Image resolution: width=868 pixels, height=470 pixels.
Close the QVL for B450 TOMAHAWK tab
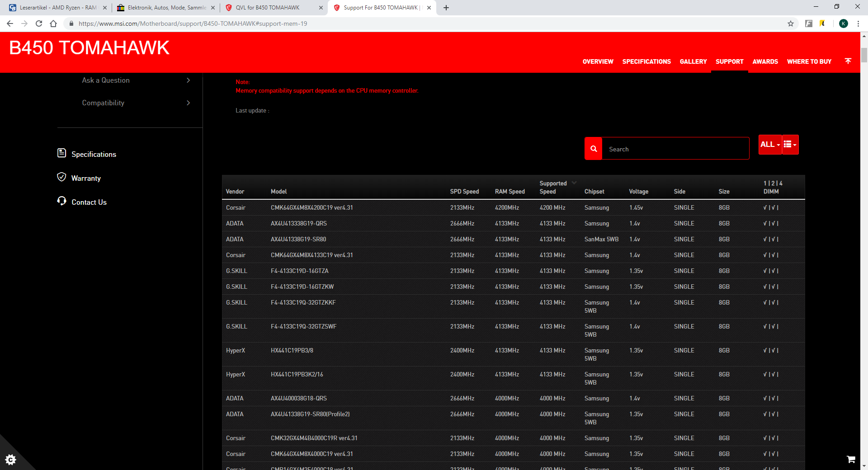click(x=321, y=8)
